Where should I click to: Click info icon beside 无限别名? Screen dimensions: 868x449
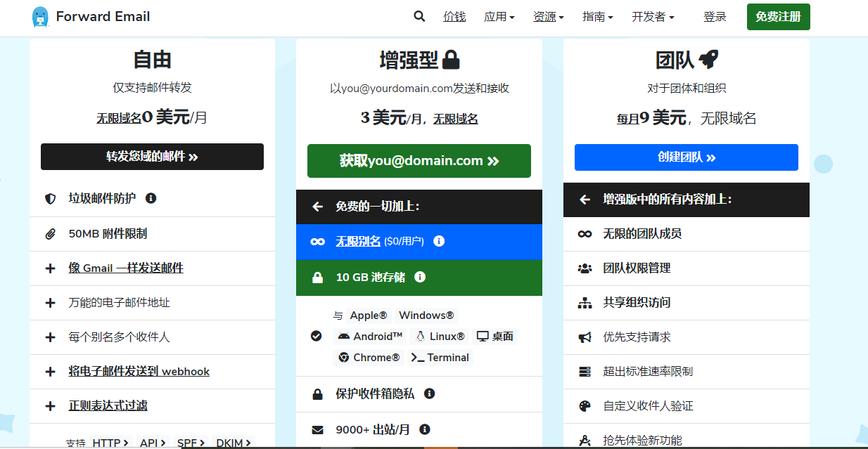click(439, 241)
